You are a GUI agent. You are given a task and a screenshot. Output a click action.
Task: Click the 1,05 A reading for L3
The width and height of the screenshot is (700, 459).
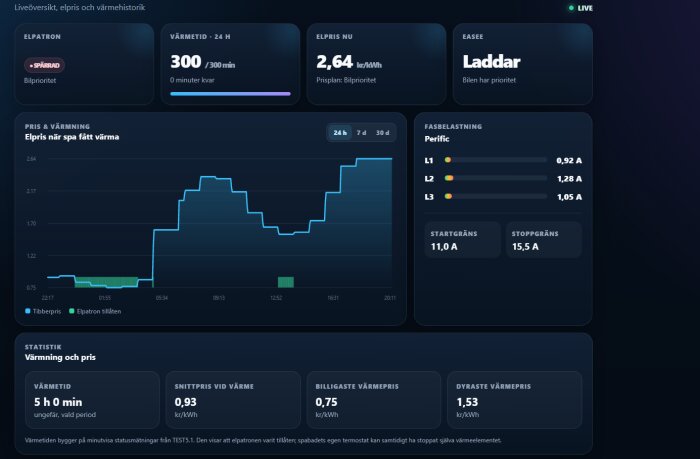(x=569, y=197)
